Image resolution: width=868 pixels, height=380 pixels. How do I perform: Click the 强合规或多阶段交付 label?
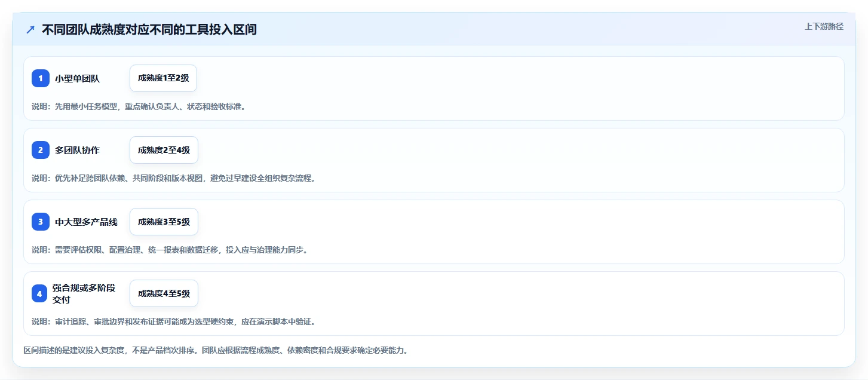(x=84, y=293)
